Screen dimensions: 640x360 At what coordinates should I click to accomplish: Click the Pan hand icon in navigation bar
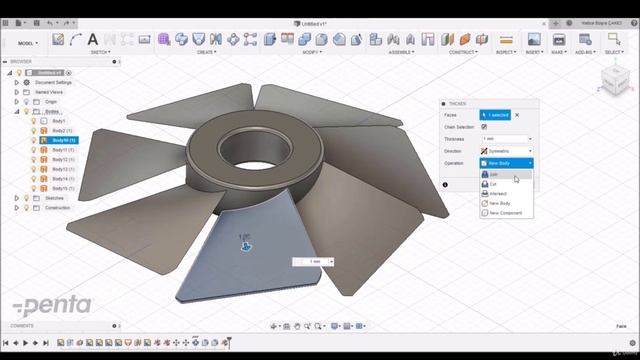click(x=297, y=326)
